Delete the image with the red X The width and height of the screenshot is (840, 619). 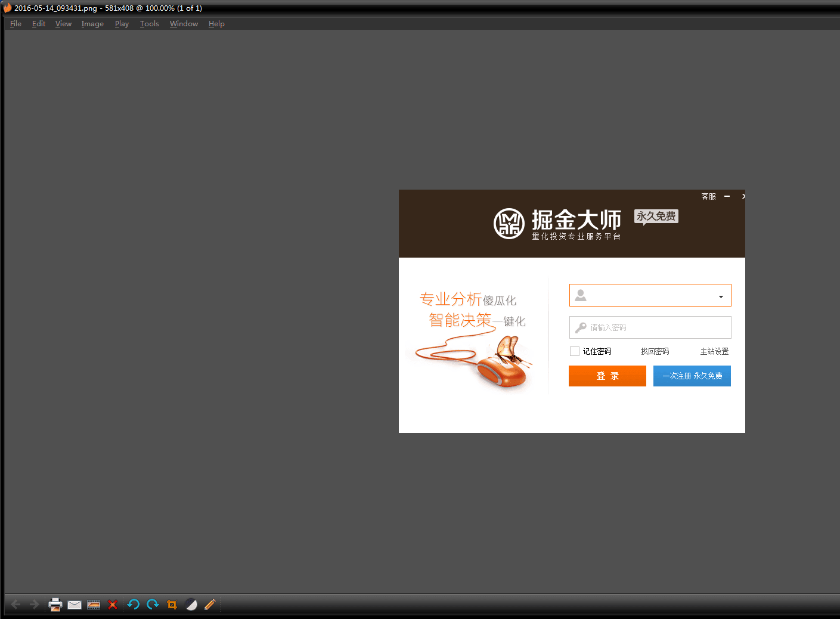(x=113, y=604)
